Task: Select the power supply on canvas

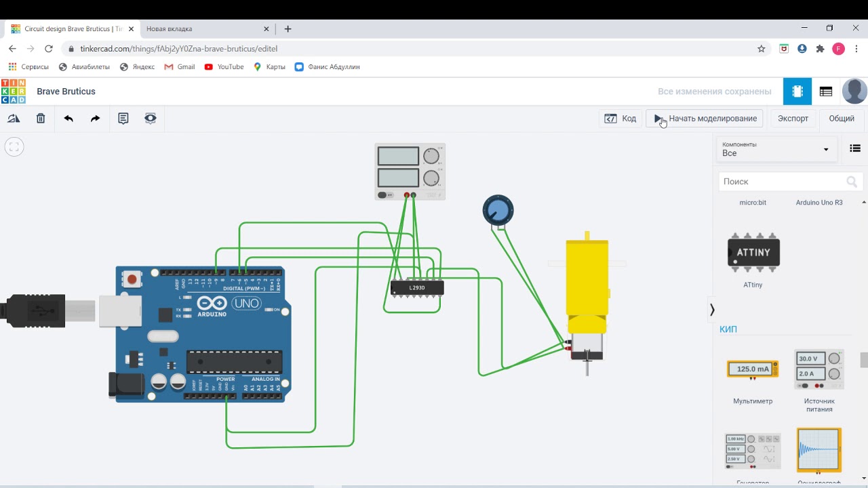Action: [410, 171]
